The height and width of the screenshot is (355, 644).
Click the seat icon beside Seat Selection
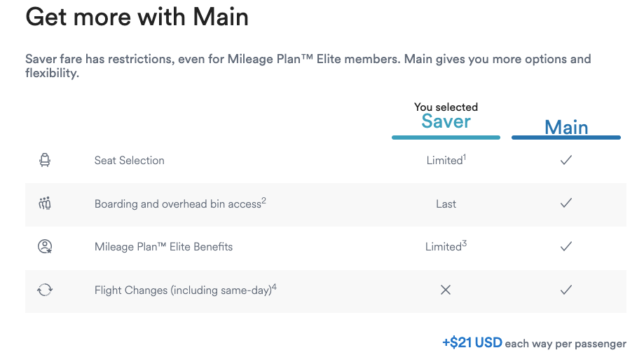click(x=45, y=160)
